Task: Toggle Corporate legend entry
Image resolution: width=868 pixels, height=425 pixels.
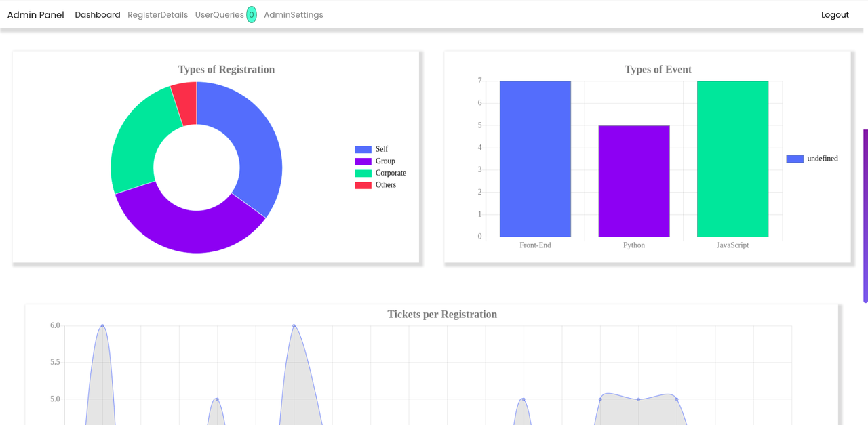Action: point(380,173)
